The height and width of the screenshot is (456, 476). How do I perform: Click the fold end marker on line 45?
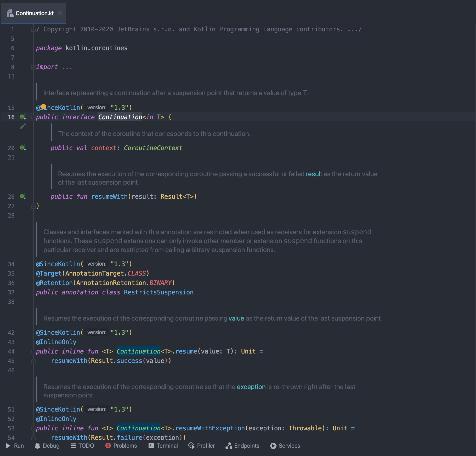[x=33, y=361]
